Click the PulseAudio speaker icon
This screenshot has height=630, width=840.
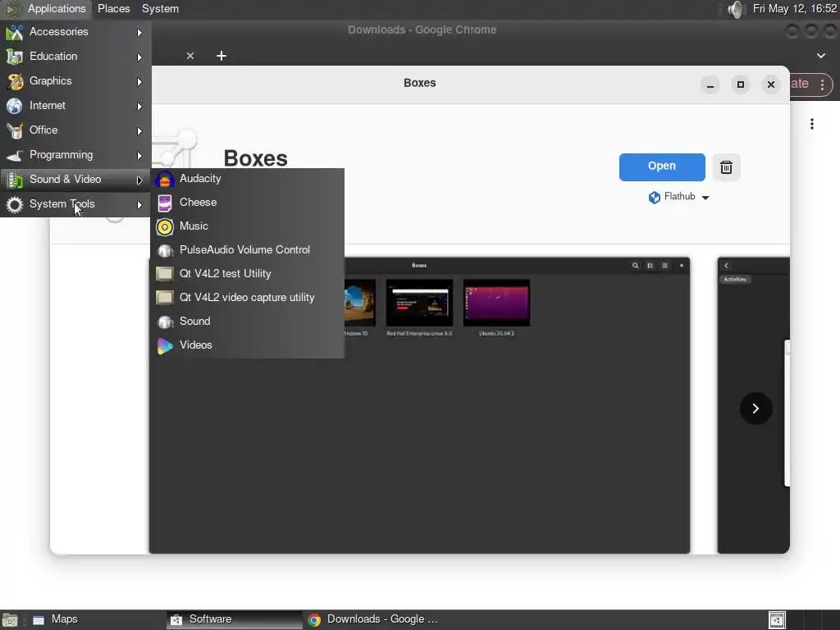tap(164, 251)
